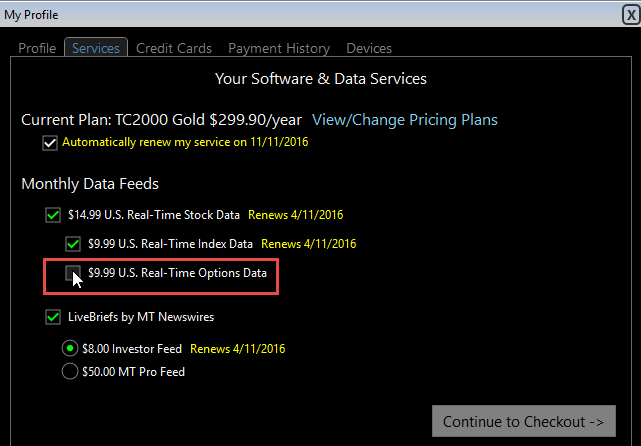Open the Payment History tab
Screen dimensions: 641x446
(279, 48)
